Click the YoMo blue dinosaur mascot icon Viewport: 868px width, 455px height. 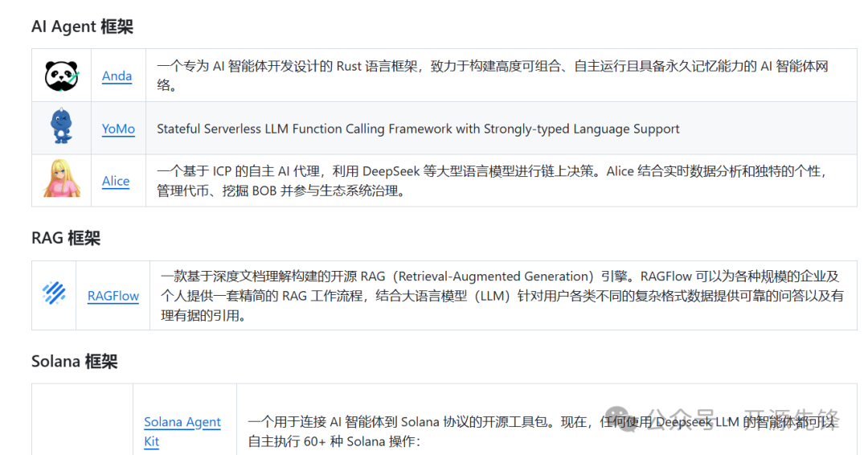pyautogui.click(x=61, y=126)
